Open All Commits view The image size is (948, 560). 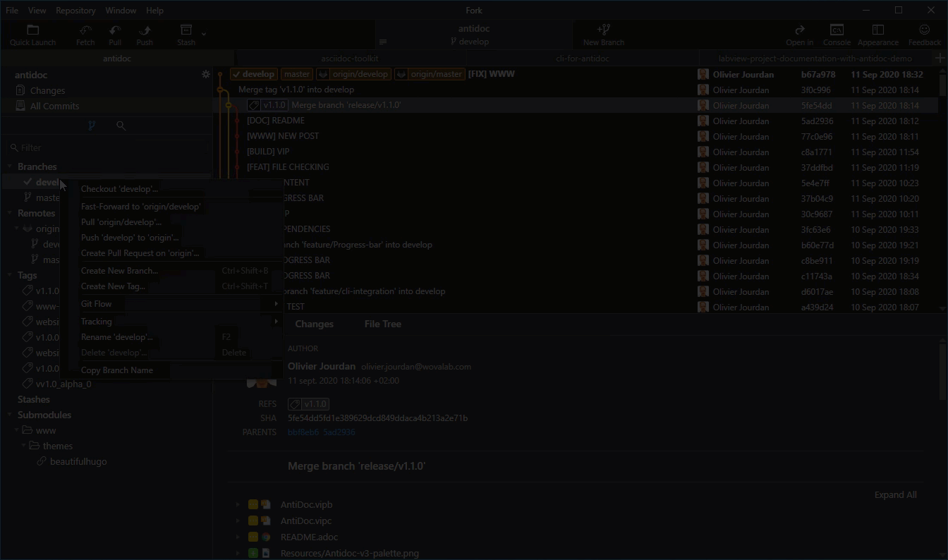coord(54,106)
